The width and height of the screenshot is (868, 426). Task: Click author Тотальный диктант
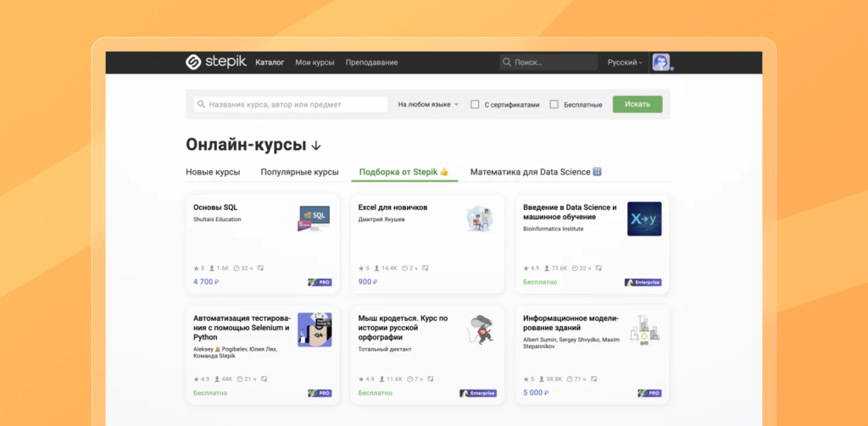[385, 350]
